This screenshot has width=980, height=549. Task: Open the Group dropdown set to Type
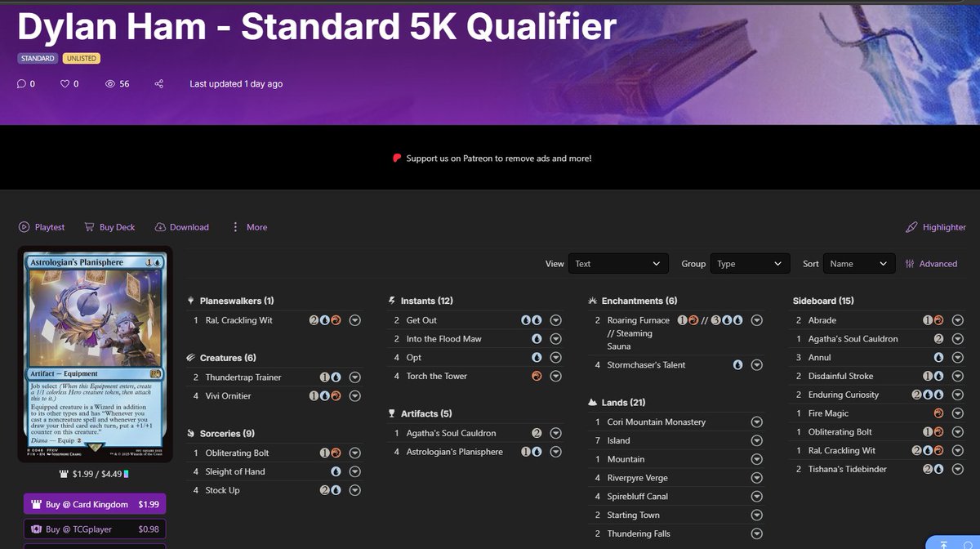click(x=750, y=264)
